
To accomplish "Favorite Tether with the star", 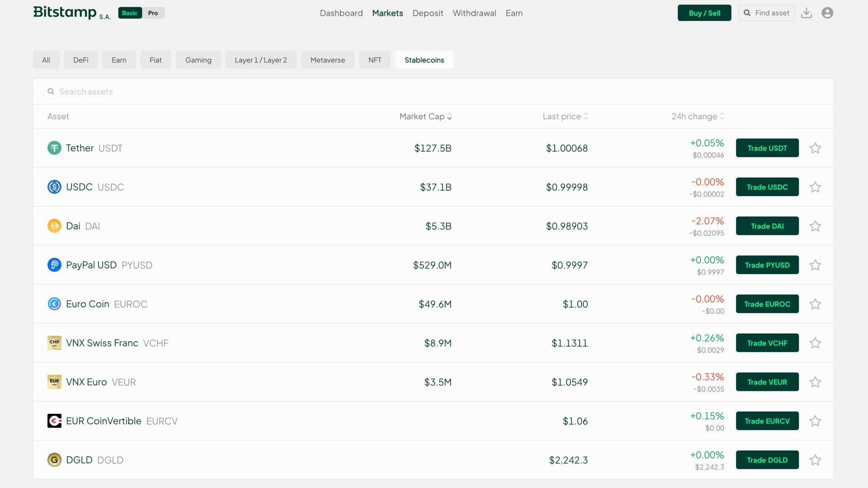I will point(815,148).
